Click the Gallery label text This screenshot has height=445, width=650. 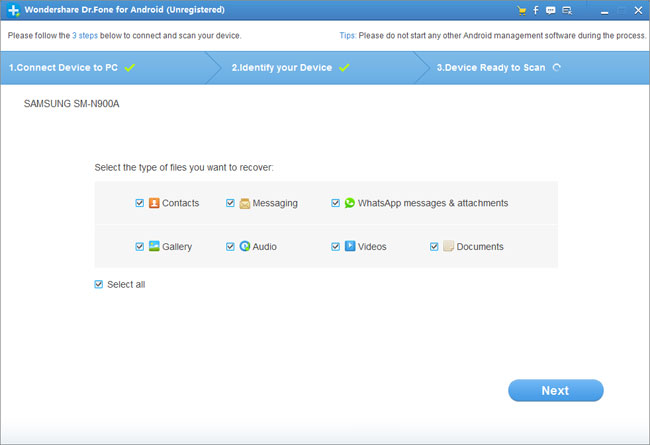point(177,247)
